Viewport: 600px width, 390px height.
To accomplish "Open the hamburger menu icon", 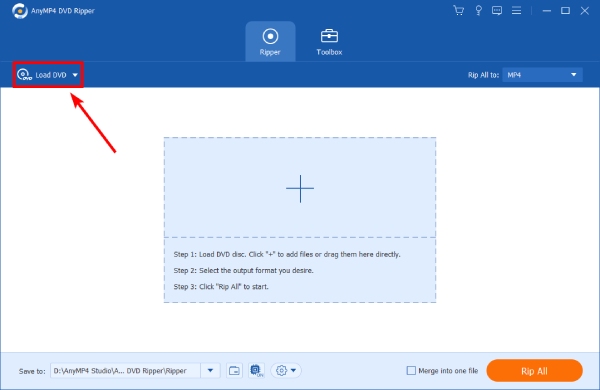I will pyautogui.click(x=516, y=10).
